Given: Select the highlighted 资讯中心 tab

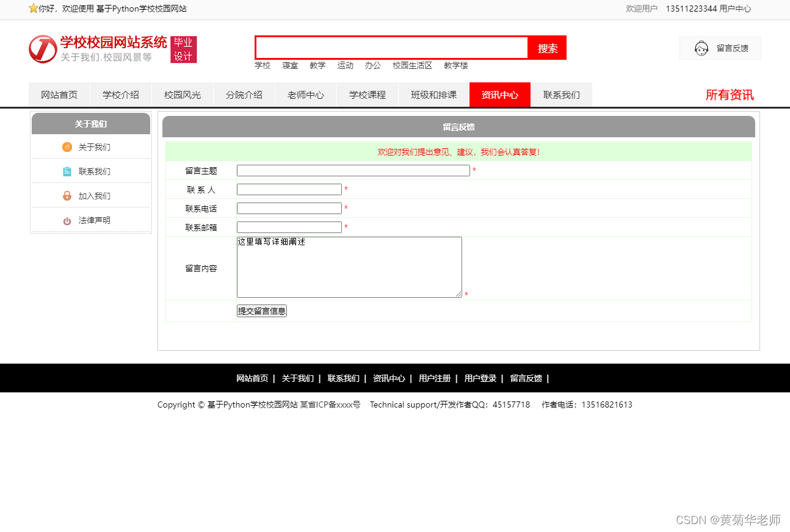Looking at the screenshot, I should click(500, 95).
